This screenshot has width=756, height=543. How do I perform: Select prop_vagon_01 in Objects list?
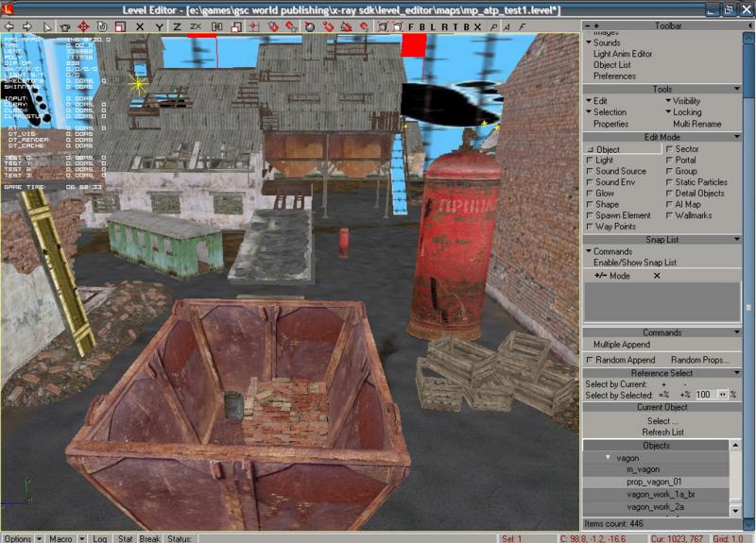(x=656, y=482)
